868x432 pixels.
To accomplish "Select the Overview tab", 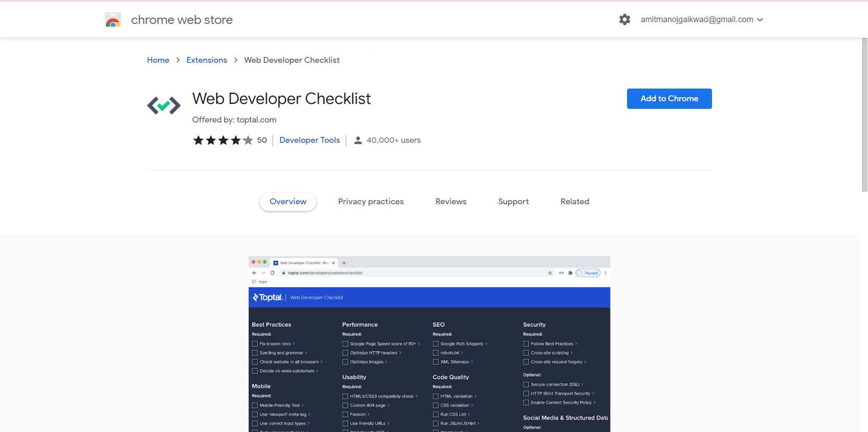I will (x=288, y=202).
